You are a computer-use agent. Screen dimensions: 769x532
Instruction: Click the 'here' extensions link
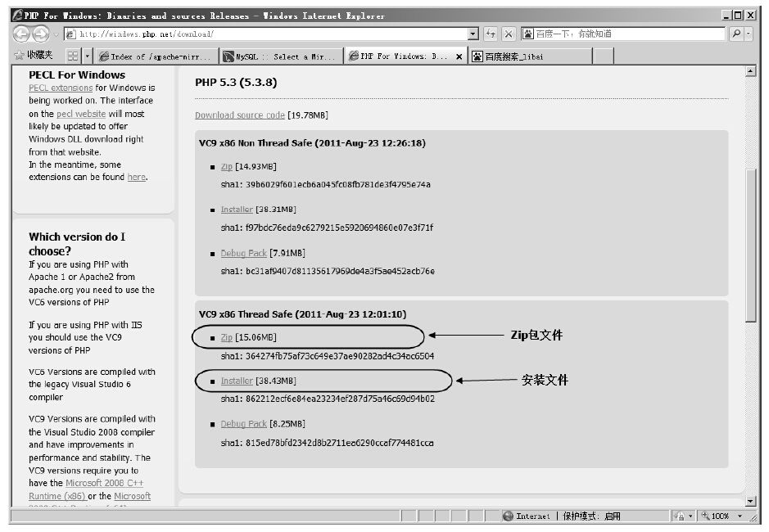(x=137, y=177)
